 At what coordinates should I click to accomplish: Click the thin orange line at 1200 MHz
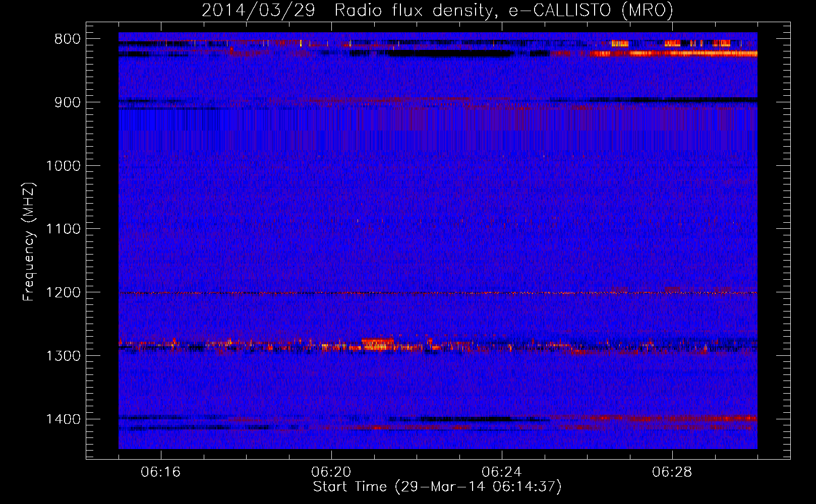(x=438, y=293)
